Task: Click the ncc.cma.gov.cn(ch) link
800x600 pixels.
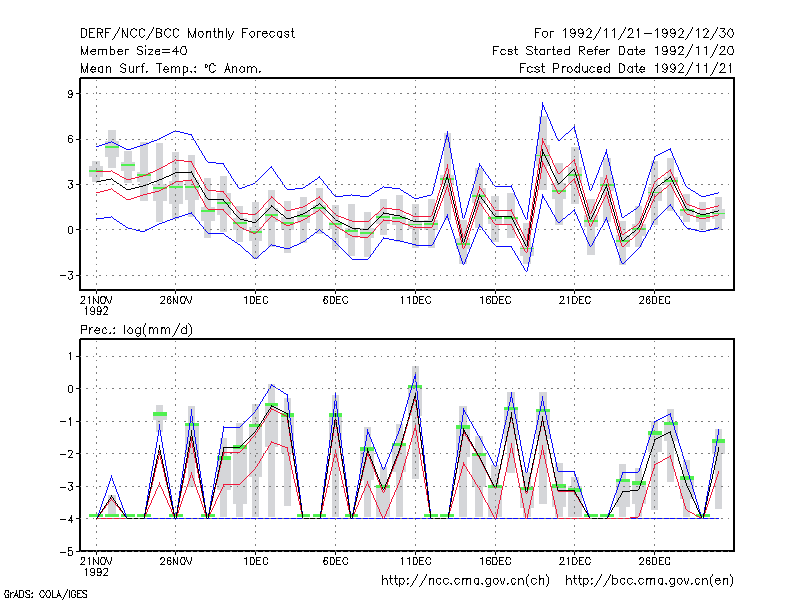Action: [x=465, y=581]
